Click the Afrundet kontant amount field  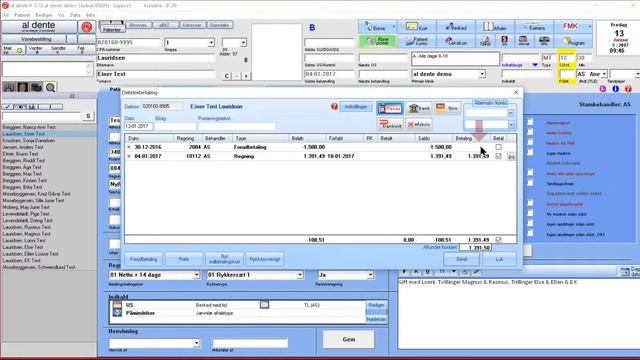[x=475, y=248]
